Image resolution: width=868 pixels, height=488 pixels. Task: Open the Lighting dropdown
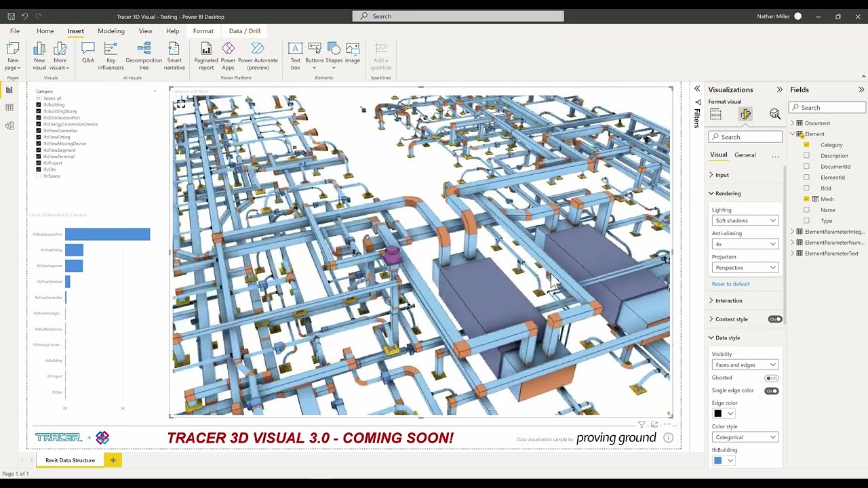coord(745,220)
